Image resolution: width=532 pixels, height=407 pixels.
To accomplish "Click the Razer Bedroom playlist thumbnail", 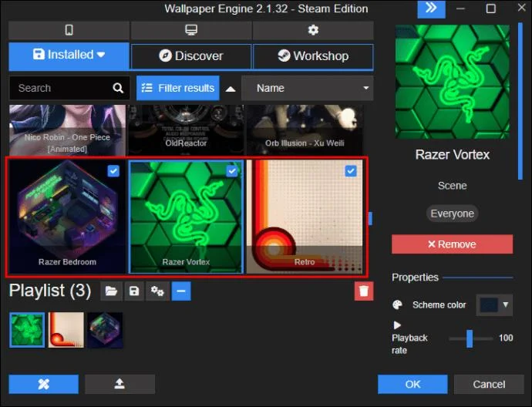I will pyautogui.click(x=105, y=330).
